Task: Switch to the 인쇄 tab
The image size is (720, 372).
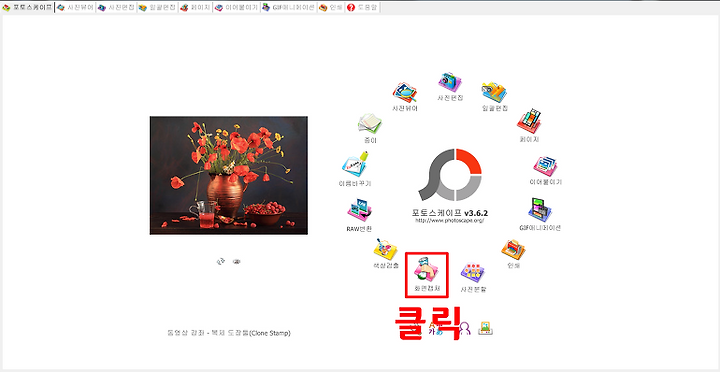Action: pos(331,8)
